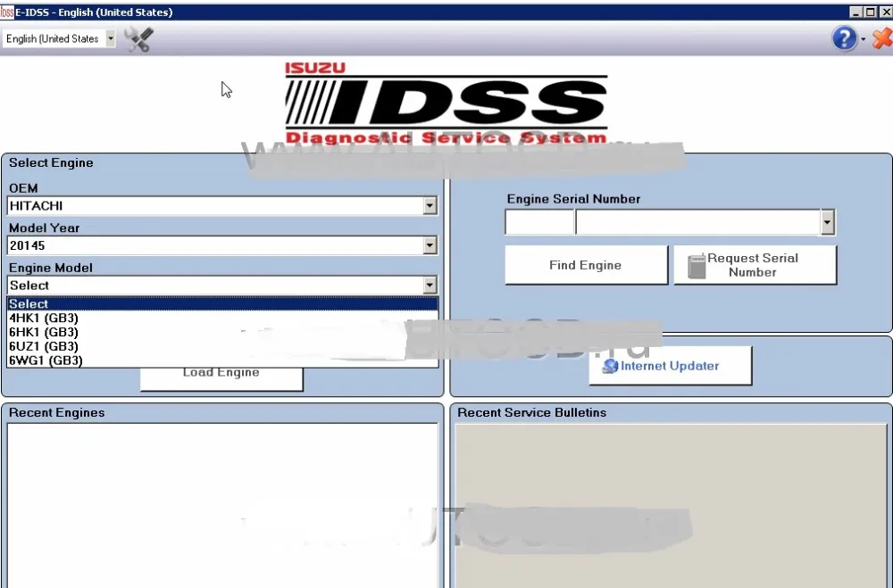This screenshot has width=893, height=588.
Task: Click the Request Serial Number button
Action: pos(755,265)
